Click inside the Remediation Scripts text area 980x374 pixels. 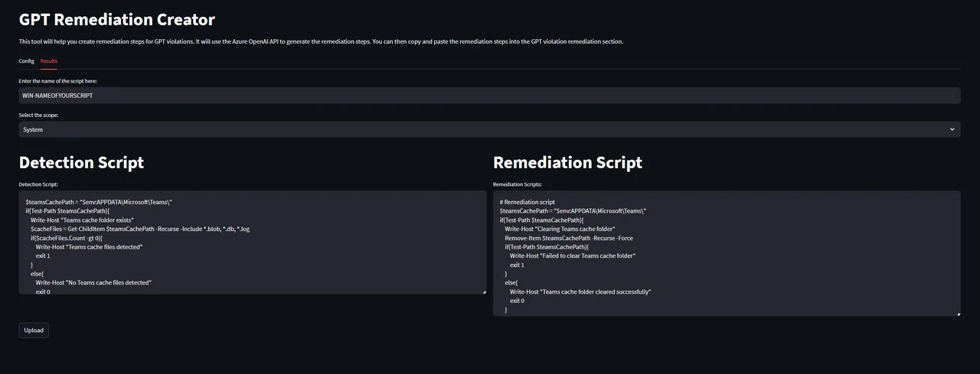tap(727, 253)
